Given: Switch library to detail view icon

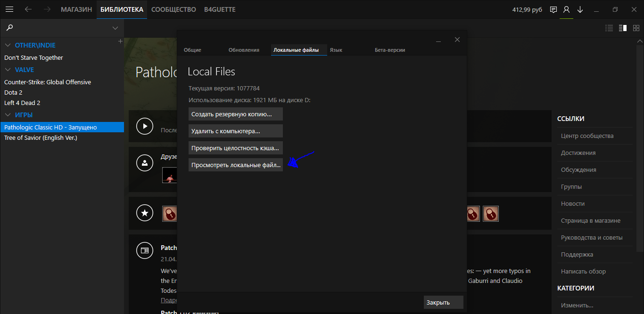Looking at the screenshot, I should click(x=623, y=28).
